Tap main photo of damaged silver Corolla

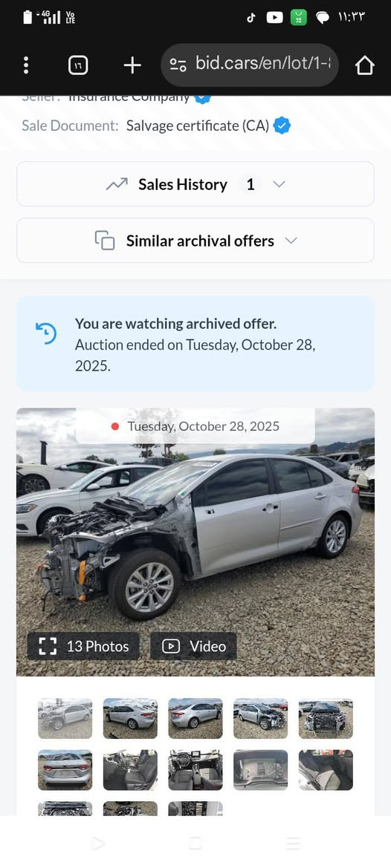(195, 542)
